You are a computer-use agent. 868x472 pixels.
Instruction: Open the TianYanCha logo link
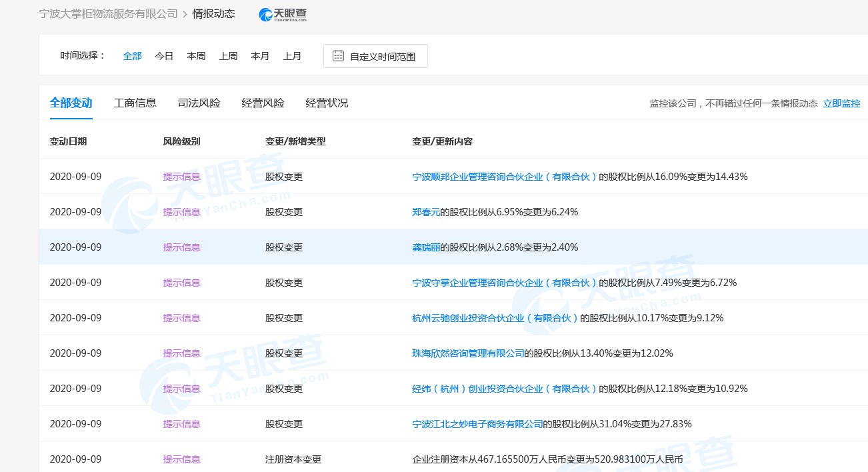tap(283, 14)
